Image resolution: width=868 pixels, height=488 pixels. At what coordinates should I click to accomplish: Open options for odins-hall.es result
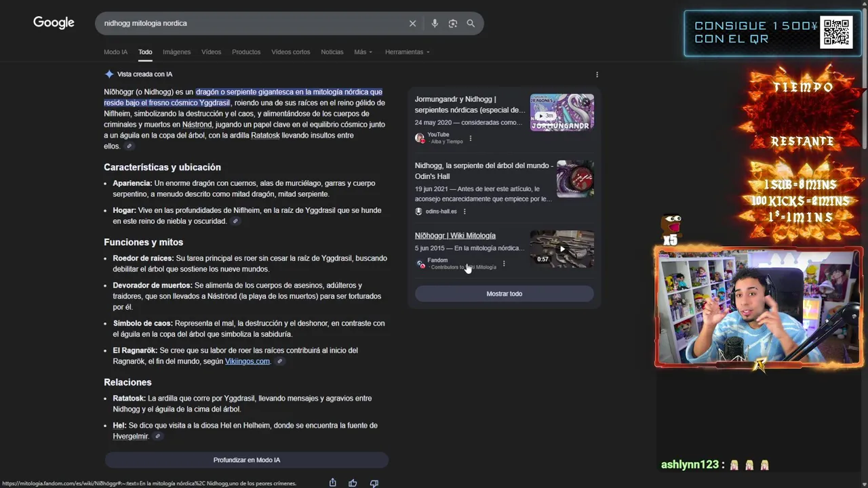pyautogui.click(x=465, y=211)
